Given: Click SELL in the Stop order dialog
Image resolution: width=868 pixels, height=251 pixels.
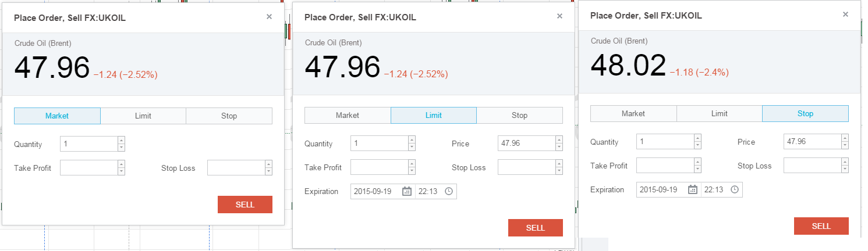Looking at the screenshot, I should pyautogui.click(x=821, y=226).
